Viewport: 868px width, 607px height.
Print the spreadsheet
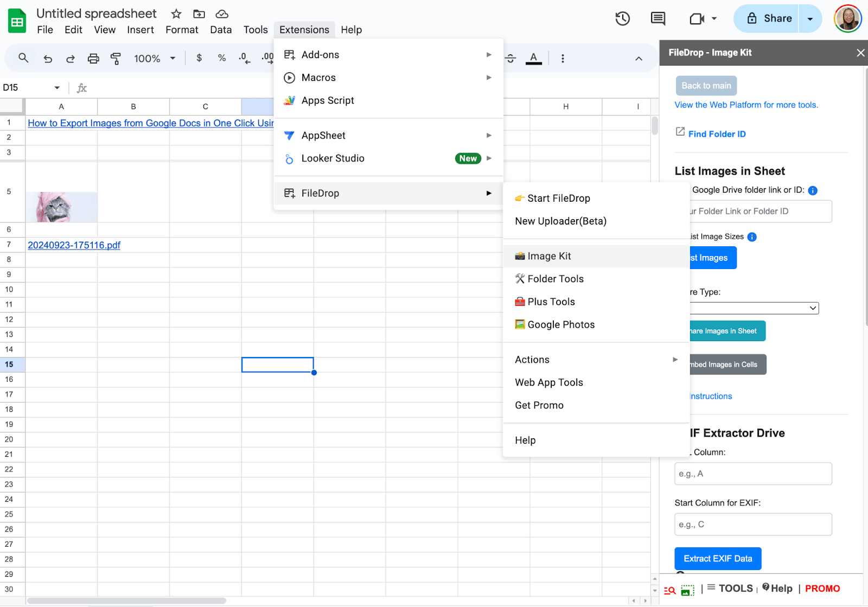point(93,59)
